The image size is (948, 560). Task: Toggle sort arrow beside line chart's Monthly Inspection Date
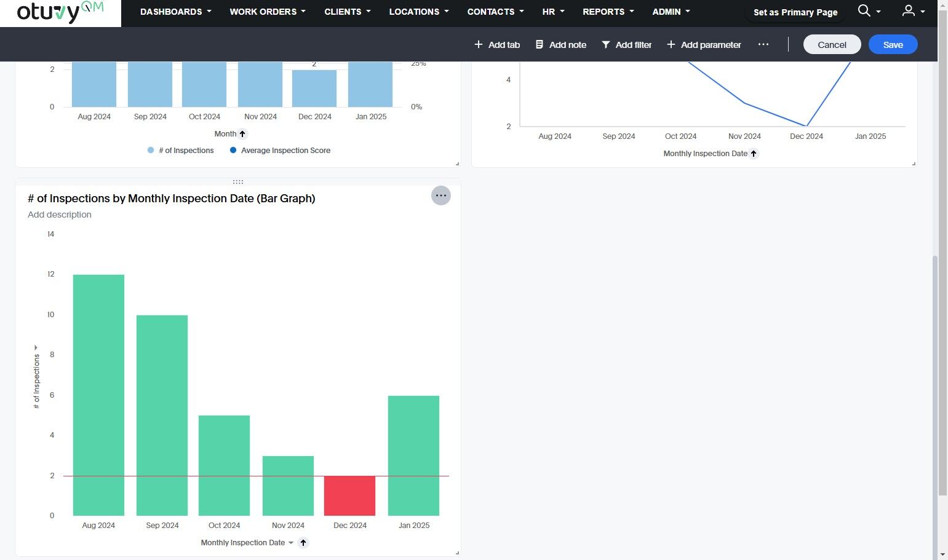click(754, 154)
